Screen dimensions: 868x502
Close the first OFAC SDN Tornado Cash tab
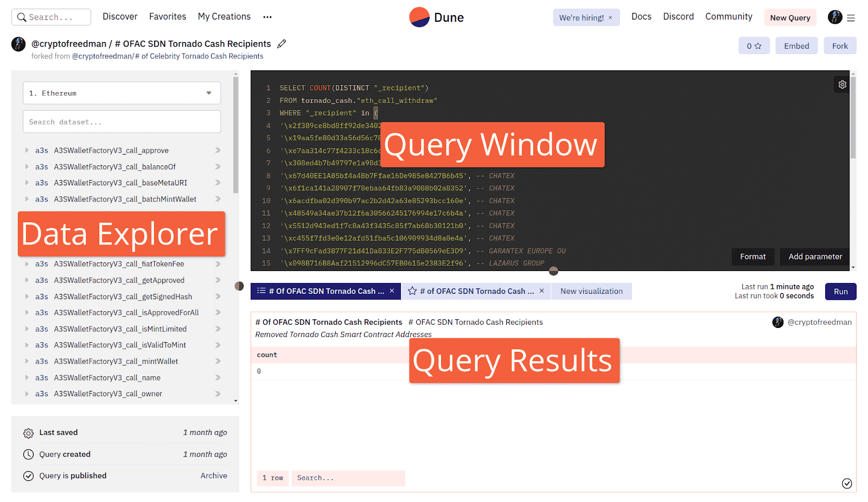392,291
